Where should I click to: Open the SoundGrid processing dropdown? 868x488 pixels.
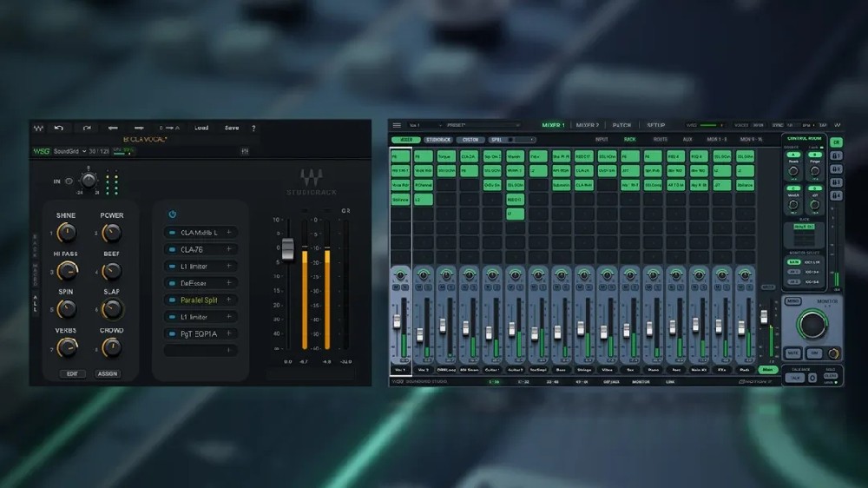pos(69,151)
